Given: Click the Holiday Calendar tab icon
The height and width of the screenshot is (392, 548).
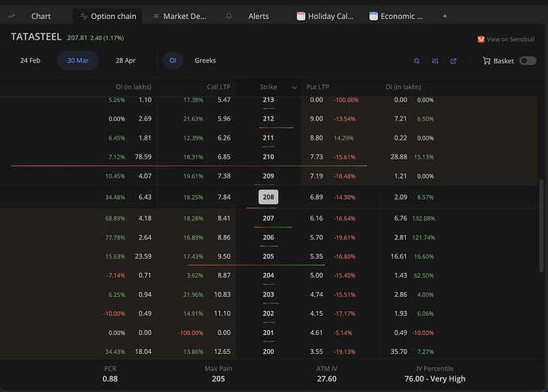Looking at the screenshot, I should (301, 16).
